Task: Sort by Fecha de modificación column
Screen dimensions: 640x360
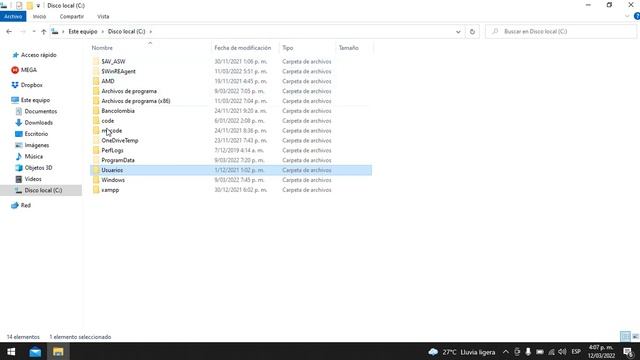Action: click(242, 48)
